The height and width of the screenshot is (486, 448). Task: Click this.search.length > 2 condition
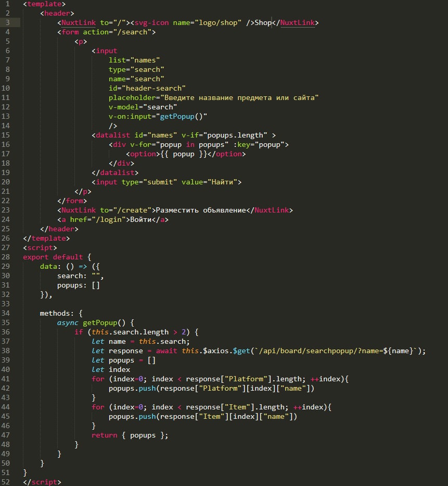(138, 332)
